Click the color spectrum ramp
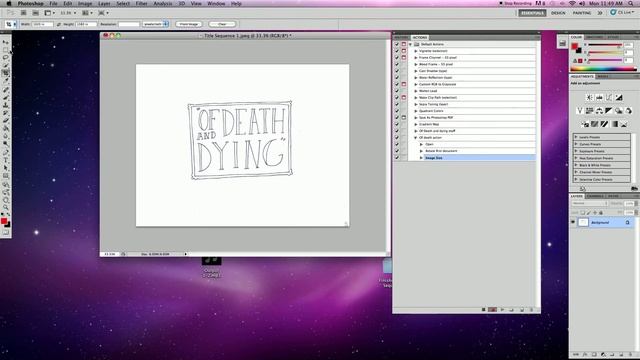The width and height of the screenshot is (640, 360). pos(603,69)
